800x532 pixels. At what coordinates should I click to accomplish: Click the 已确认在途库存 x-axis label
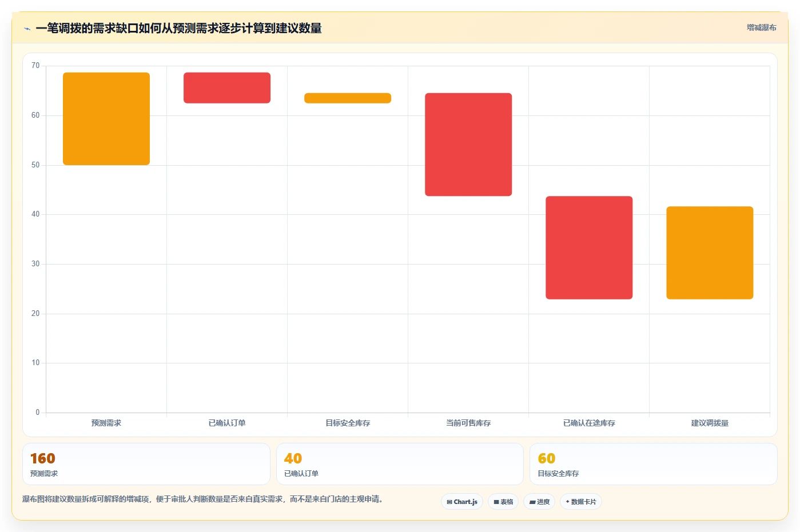(589, 423)
